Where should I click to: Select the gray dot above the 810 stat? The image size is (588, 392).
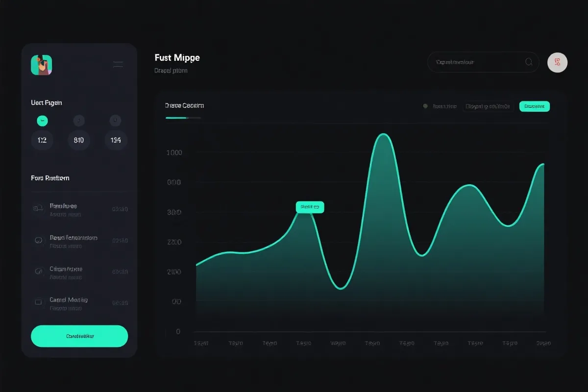tap(79, 121)
